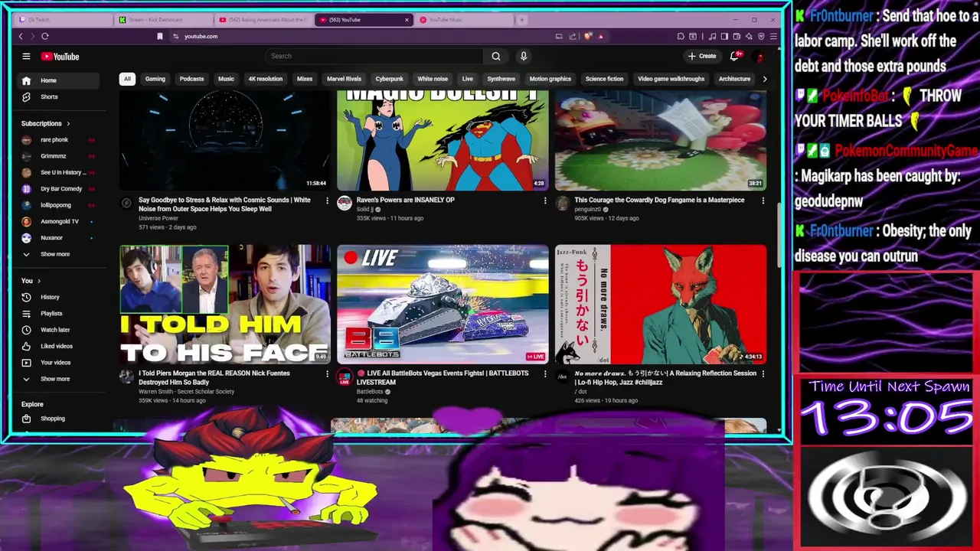The width and height of the screenshot is (980, 551).
Task: Open options menu for Cosmic Sounds video
Action: pos(327,201)
